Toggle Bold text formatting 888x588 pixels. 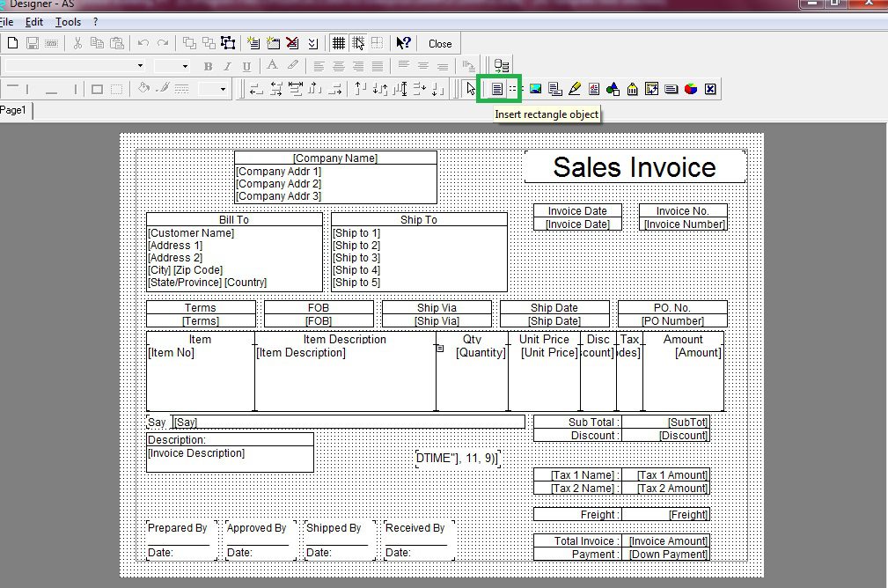click(208, 66)
